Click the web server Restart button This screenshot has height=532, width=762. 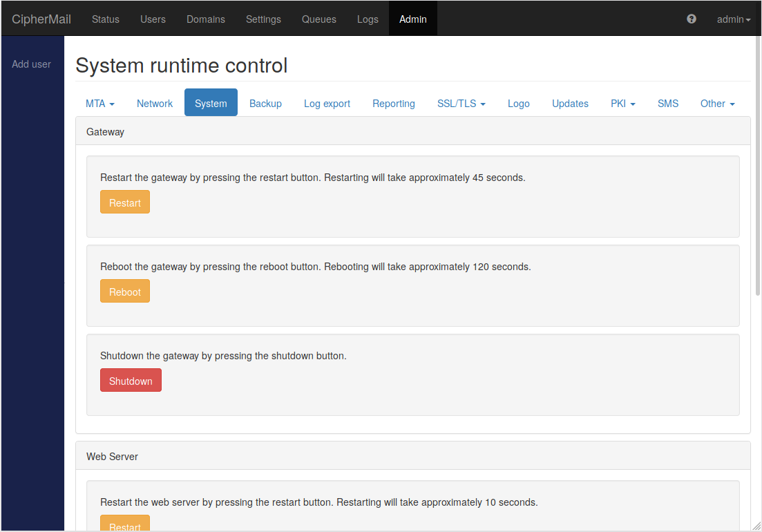pyautogui.click(x=125, y=523)
